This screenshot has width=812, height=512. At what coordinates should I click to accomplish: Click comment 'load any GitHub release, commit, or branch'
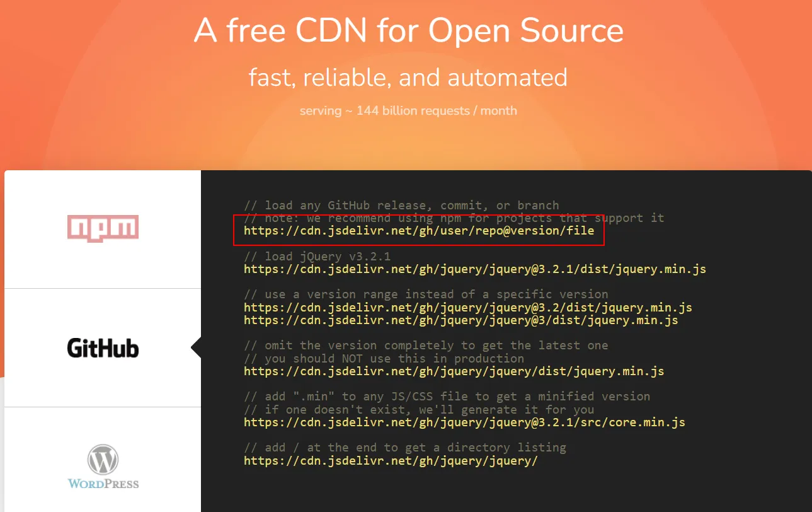(401, 205)
